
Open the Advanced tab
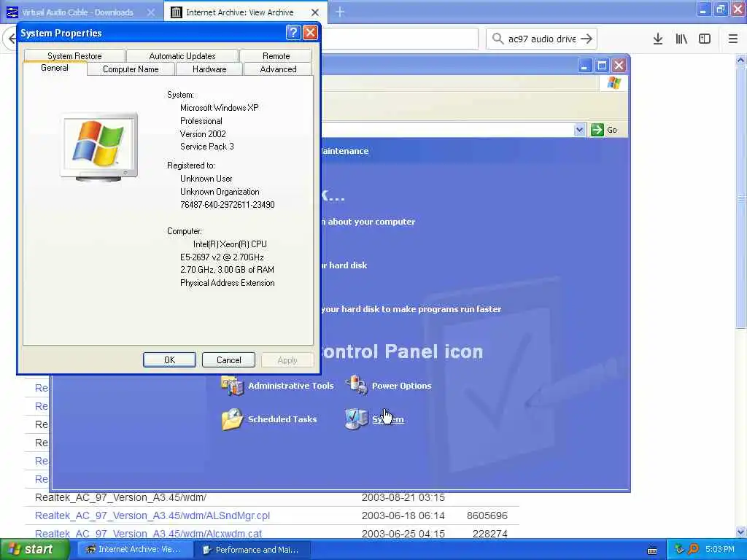click(278, 69)
